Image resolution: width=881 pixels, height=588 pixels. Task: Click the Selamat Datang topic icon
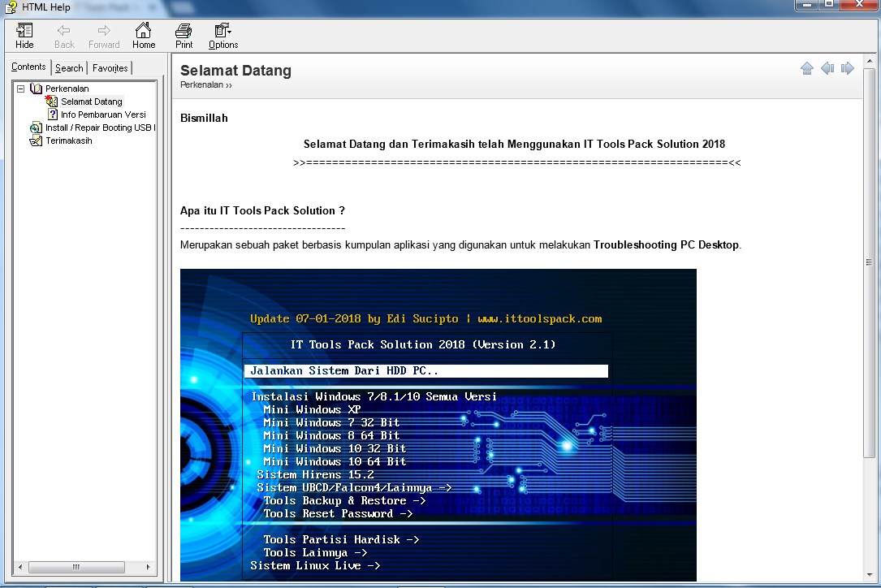(x=52, y=102)
